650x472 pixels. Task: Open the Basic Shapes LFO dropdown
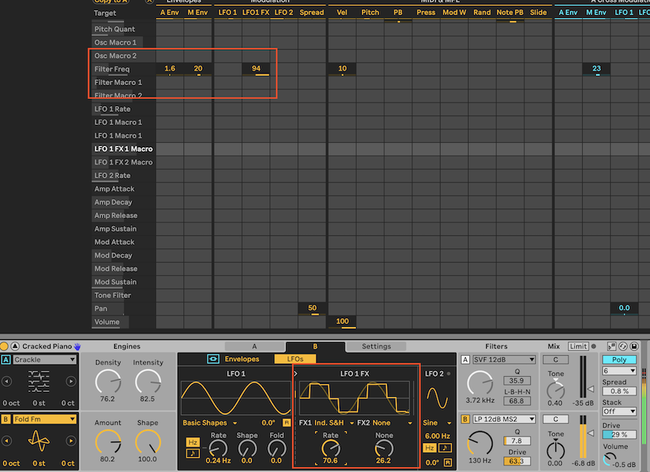click(x=210, y=423)
